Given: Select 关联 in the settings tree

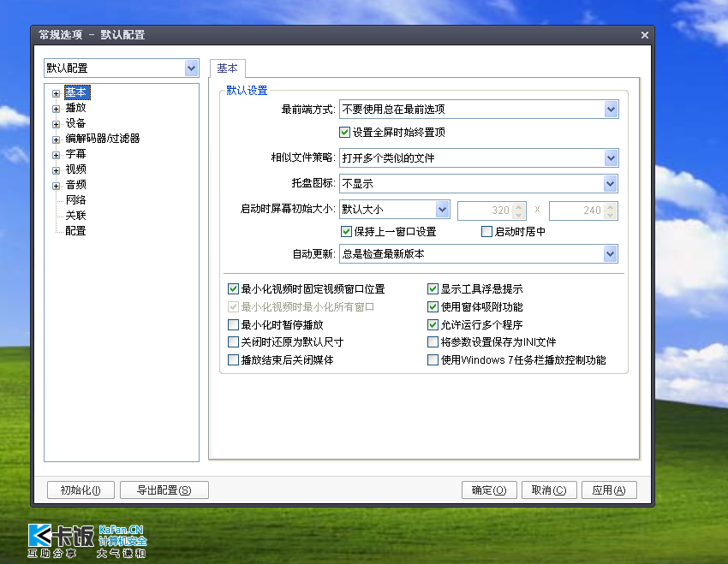Looking at the screenshot, I should coord(75,215).
